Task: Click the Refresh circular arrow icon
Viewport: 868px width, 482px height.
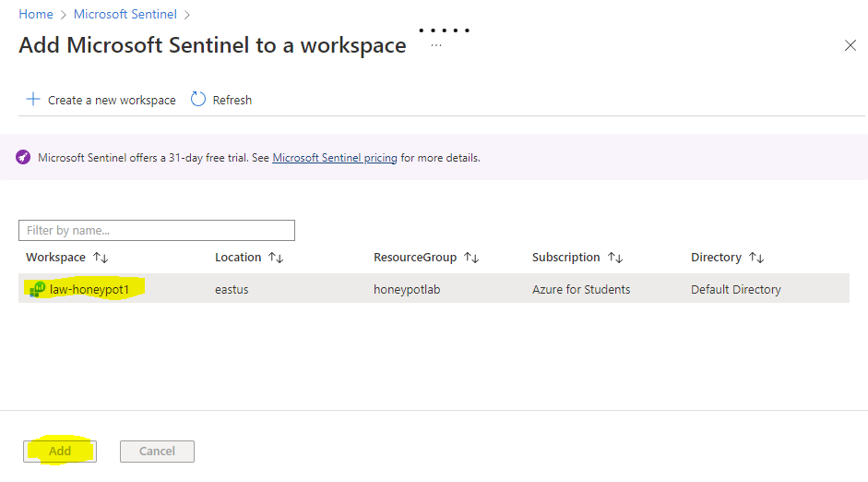Action: click(197, 99)
